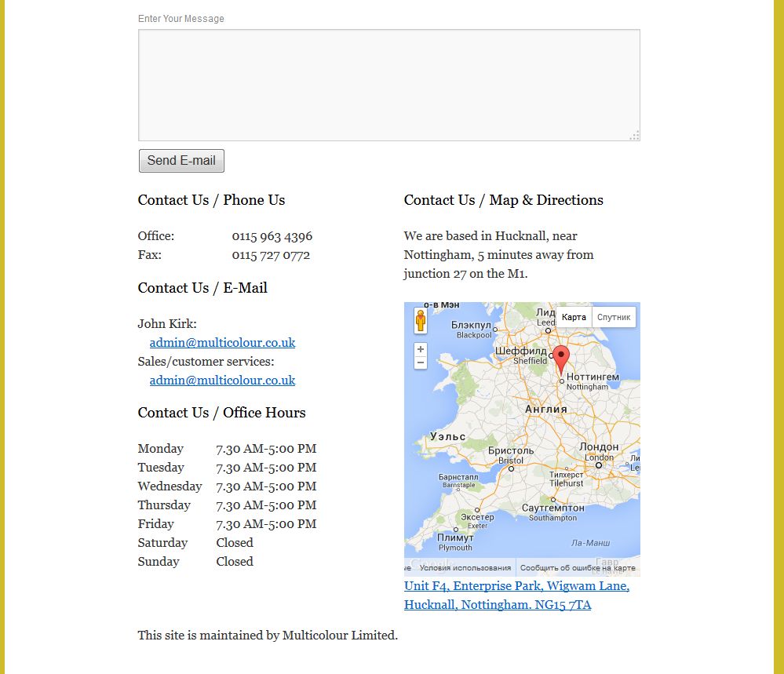Click the Bristol city marker on map
Viewport: 784px width, 674px height.
[511, 468]
